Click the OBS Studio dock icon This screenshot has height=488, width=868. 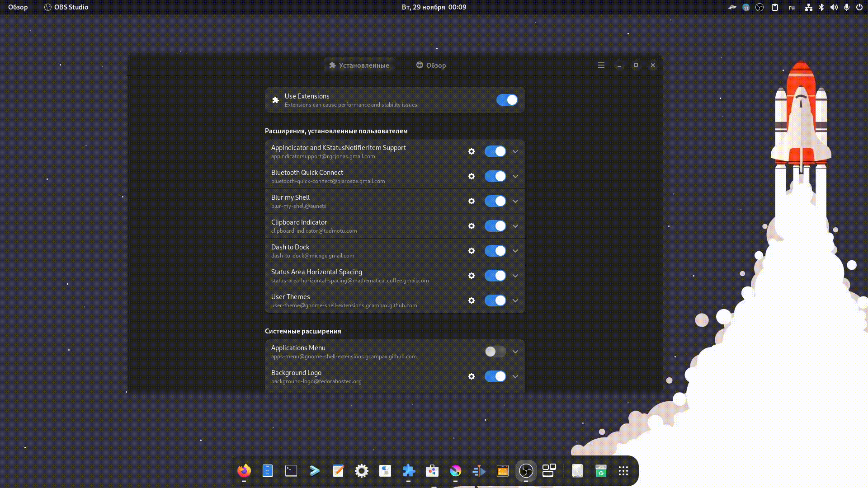click(526, 471)
